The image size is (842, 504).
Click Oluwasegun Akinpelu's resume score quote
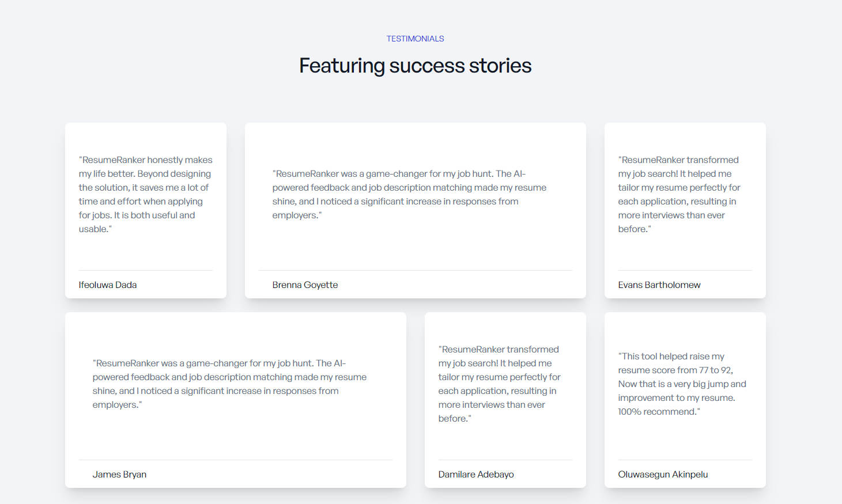coord(682,384)
